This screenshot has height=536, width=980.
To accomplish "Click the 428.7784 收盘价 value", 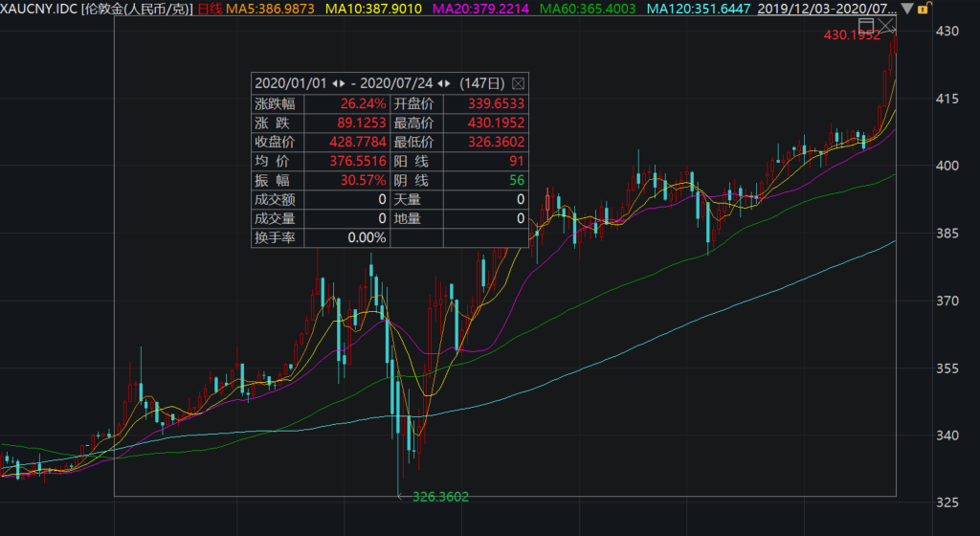I will 358,142.
